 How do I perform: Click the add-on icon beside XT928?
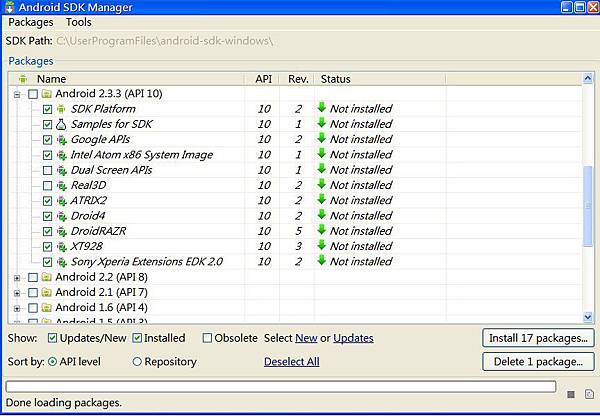coord(62,247)
